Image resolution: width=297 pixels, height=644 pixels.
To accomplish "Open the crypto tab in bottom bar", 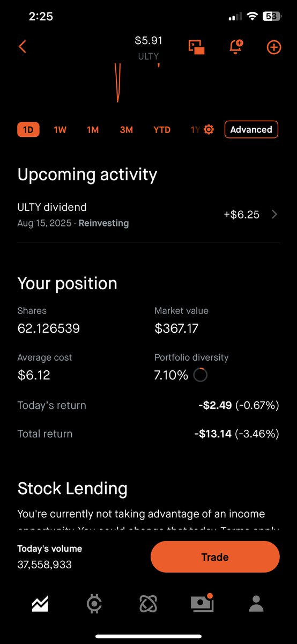I will [x=94, y=604].
